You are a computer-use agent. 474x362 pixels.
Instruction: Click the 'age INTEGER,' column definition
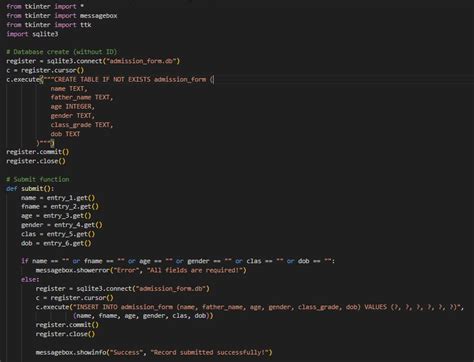[x=72, y=107]
